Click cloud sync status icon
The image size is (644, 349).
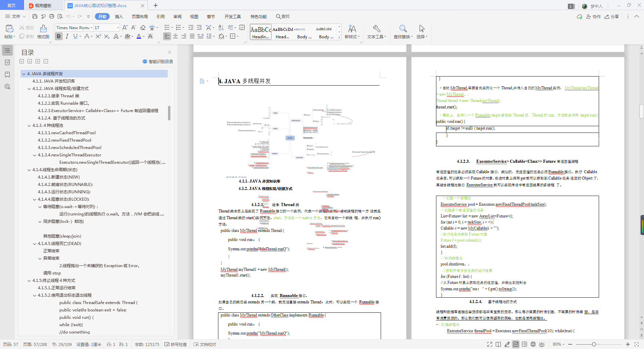coord(579,16)
